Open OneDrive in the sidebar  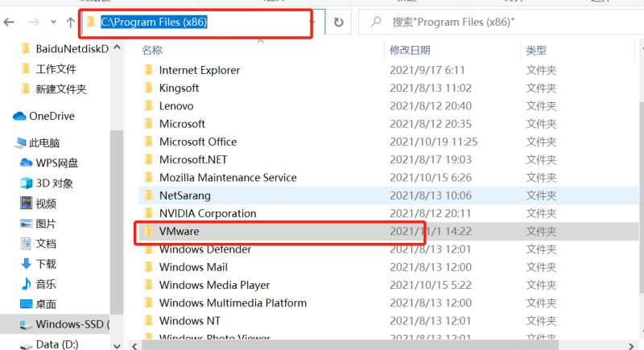pos(51,116)
